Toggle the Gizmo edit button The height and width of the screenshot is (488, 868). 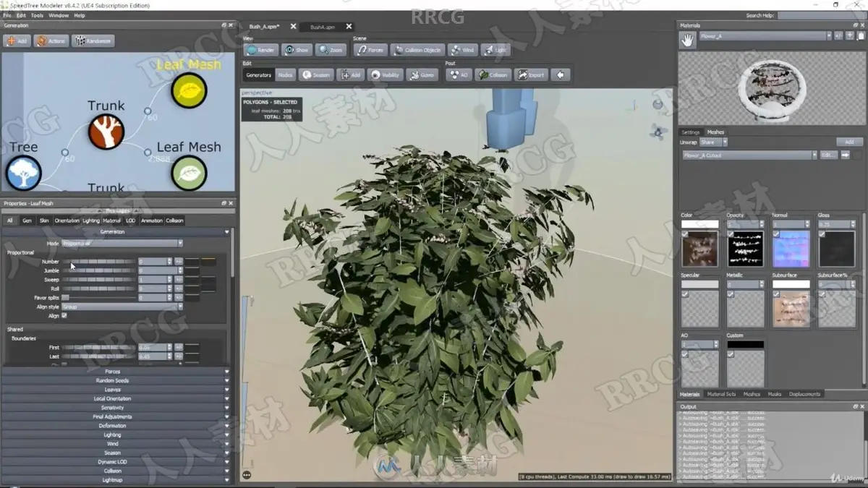(x=422, y=74)
